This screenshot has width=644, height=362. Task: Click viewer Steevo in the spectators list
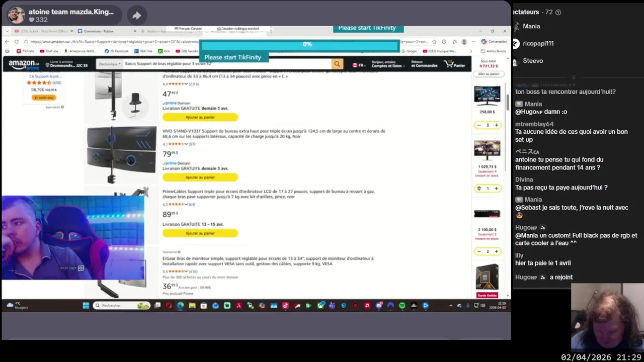533,60
